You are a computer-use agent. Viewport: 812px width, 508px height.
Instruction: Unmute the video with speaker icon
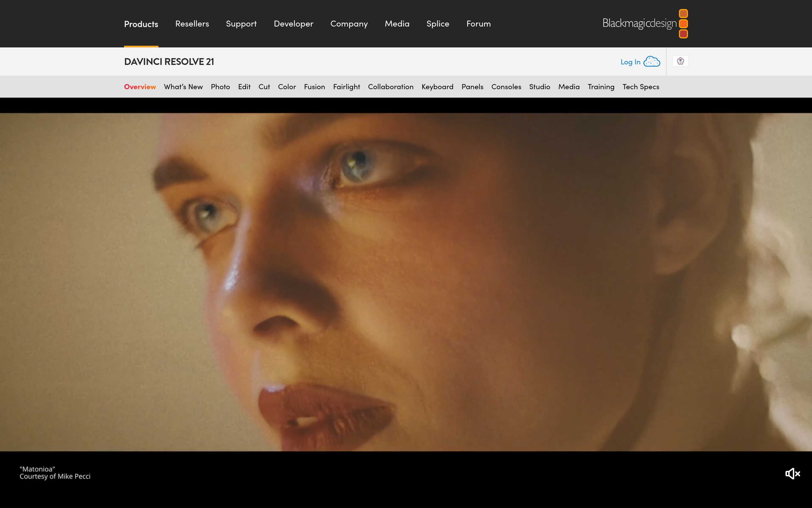(x=793, y=474)
